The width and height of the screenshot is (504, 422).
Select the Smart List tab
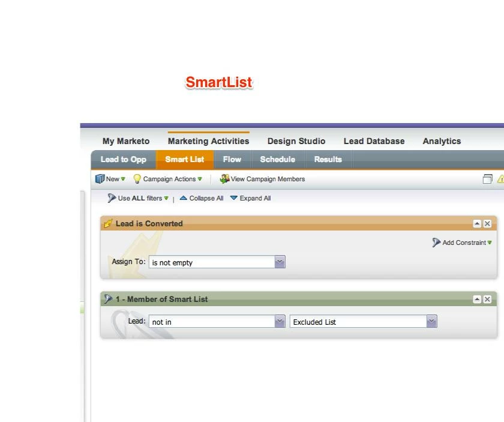(x=185, y=160)
